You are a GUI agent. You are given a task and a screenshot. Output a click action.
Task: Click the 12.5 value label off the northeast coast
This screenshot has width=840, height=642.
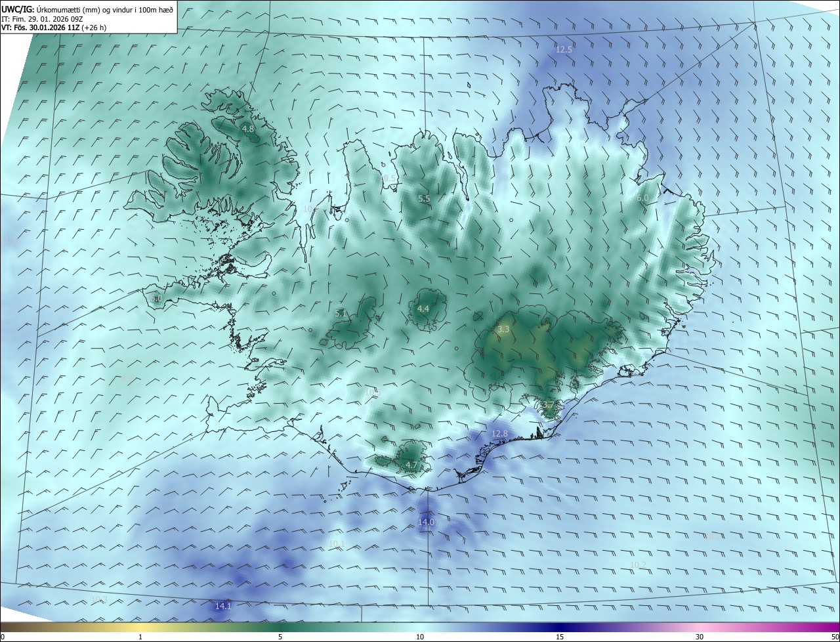click(x=564, y=49)
